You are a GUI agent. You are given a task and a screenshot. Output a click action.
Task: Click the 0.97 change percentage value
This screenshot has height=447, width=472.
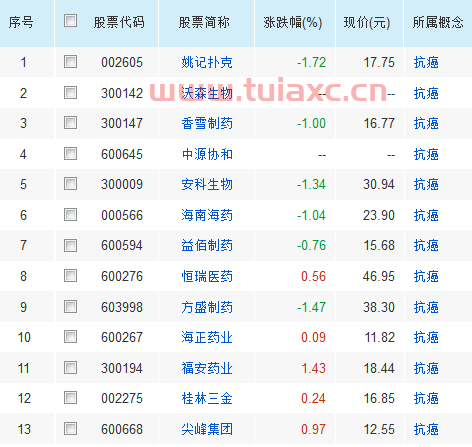pyautogui.click(x=313, y=429)
